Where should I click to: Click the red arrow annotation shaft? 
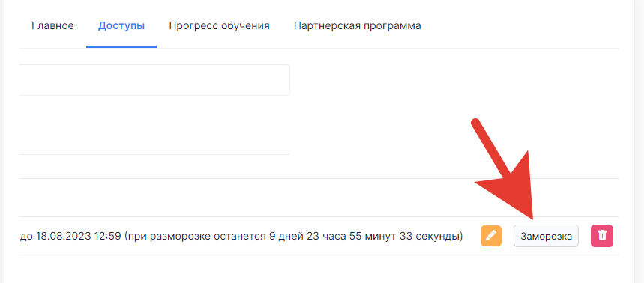click(x=492, y=145)
